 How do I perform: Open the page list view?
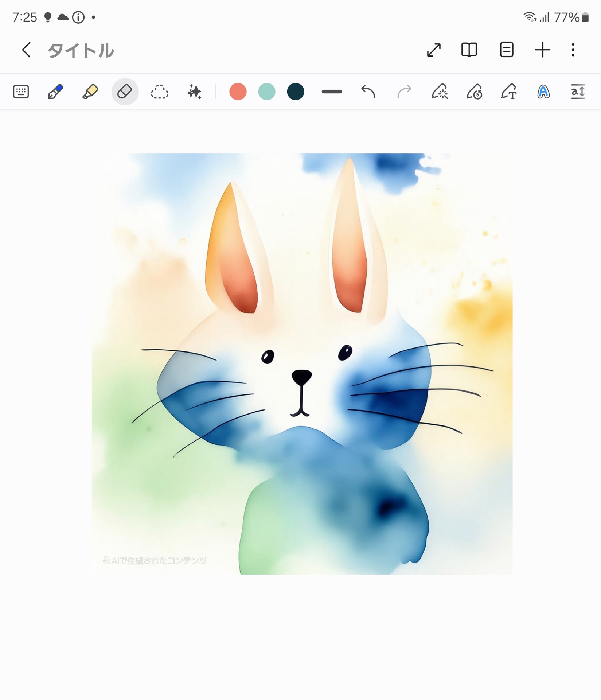[x=506, y=50]
